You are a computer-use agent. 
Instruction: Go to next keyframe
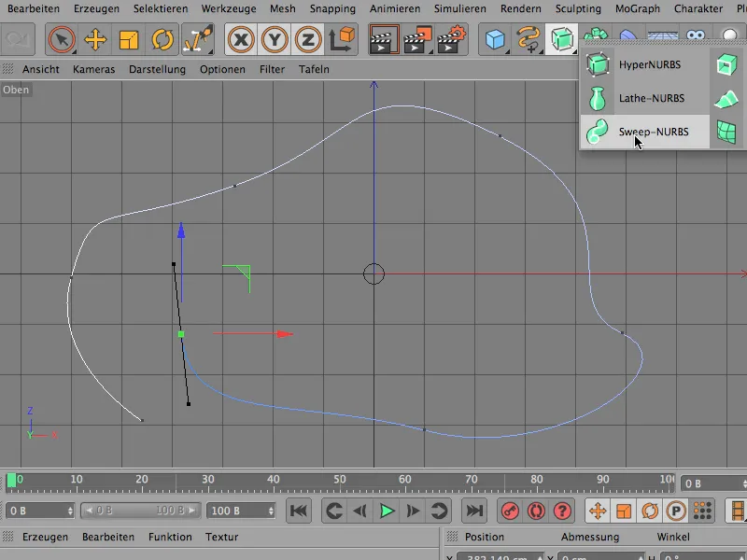tap(439, 511)
